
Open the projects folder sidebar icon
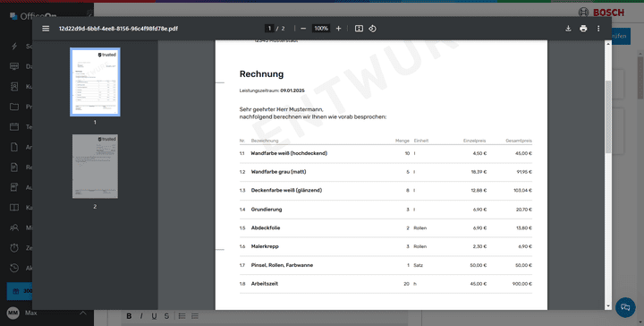coord(14,107)
